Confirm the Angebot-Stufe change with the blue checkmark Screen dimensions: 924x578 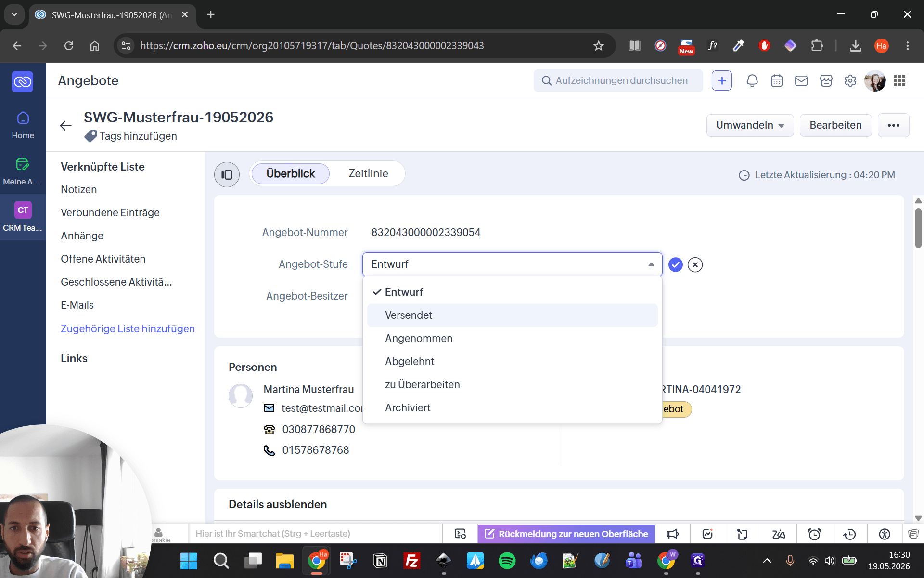(x=676, y=264)
